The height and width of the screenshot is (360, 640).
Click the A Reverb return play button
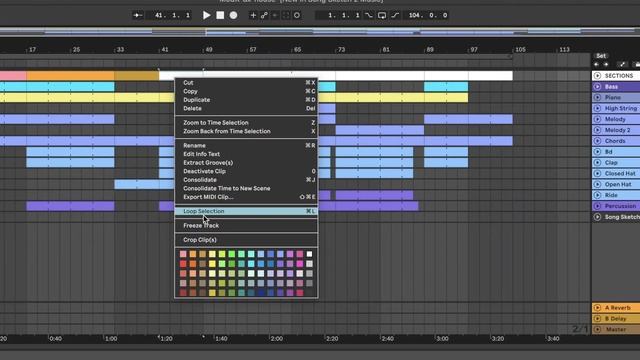(598, 307)
